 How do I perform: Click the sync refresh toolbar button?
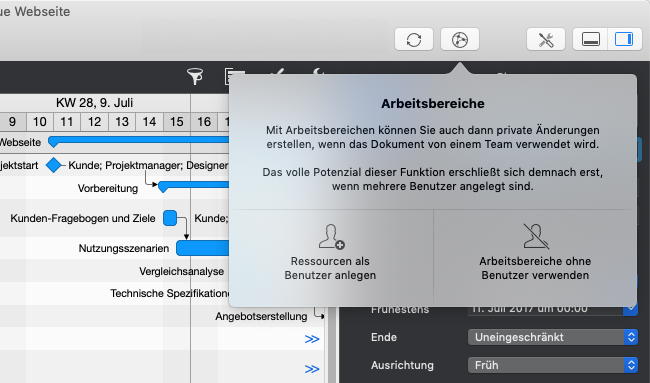point(414,39)
